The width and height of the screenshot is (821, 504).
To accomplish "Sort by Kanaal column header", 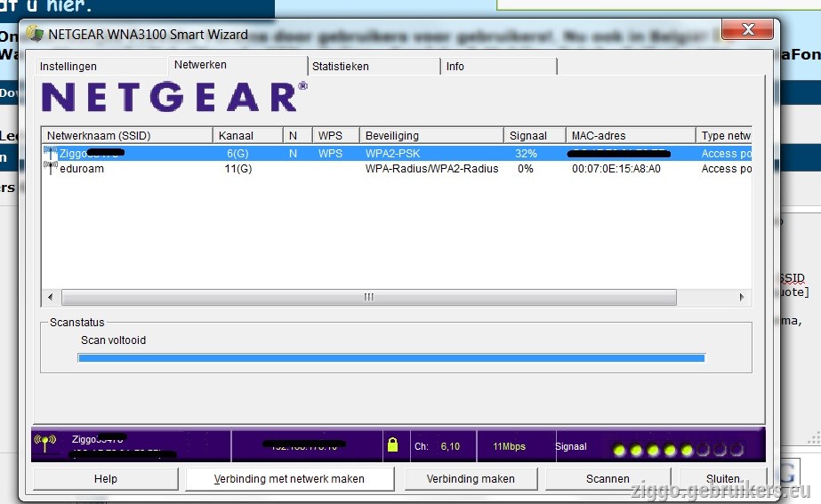I will pyautogui.click(x=248, y=135).
